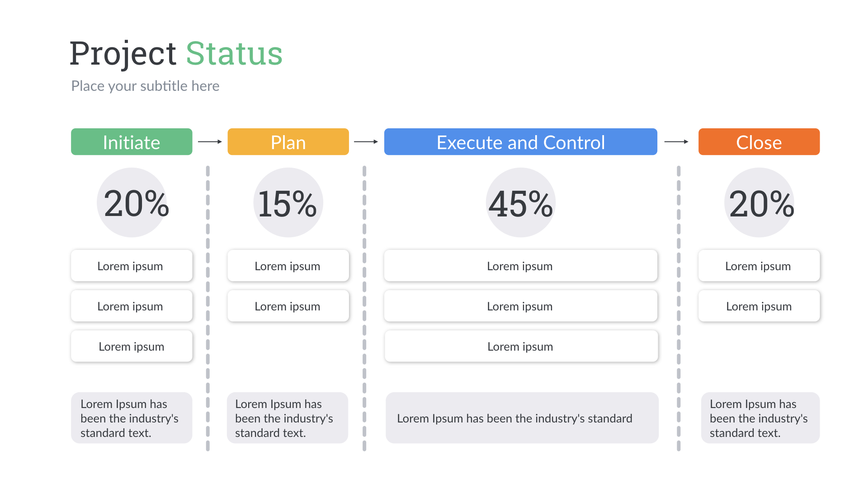Click the arrow pointing to Close

[x=676, y=142]
